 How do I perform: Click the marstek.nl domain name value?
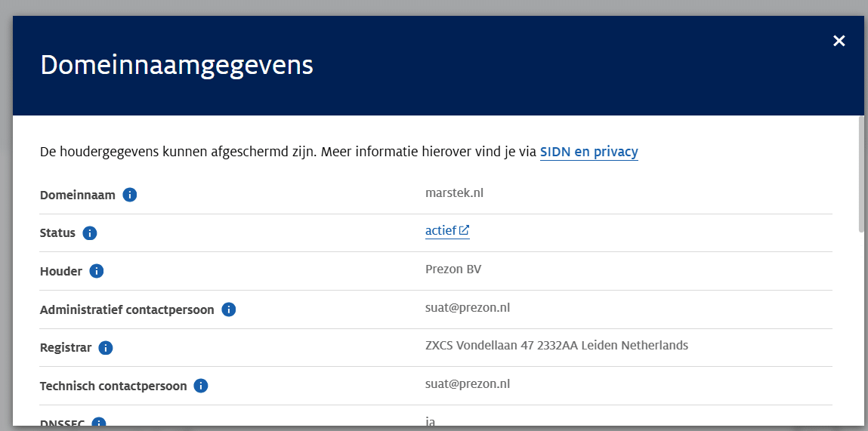(x=454, y=192)
